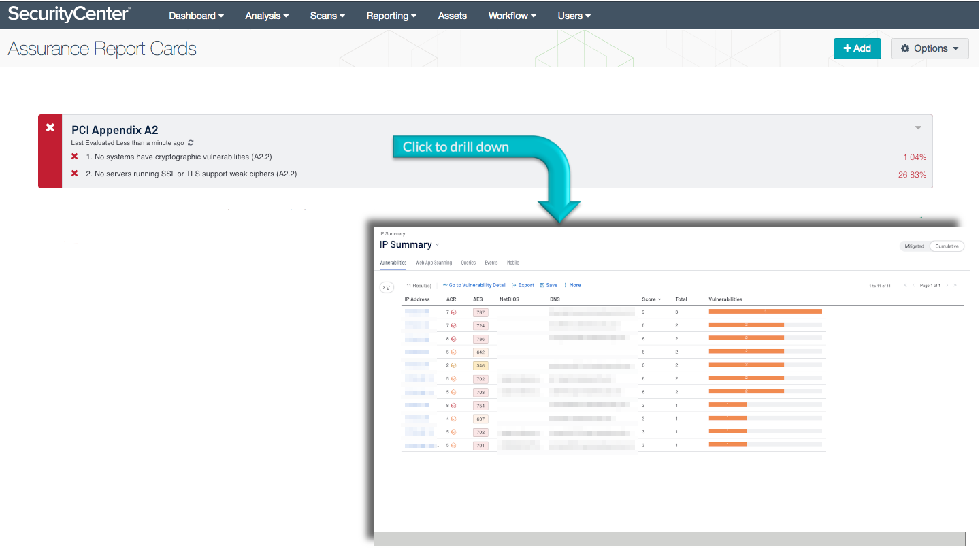Click the vulnerability bar in the AES 701 row

tap(766, 444)
